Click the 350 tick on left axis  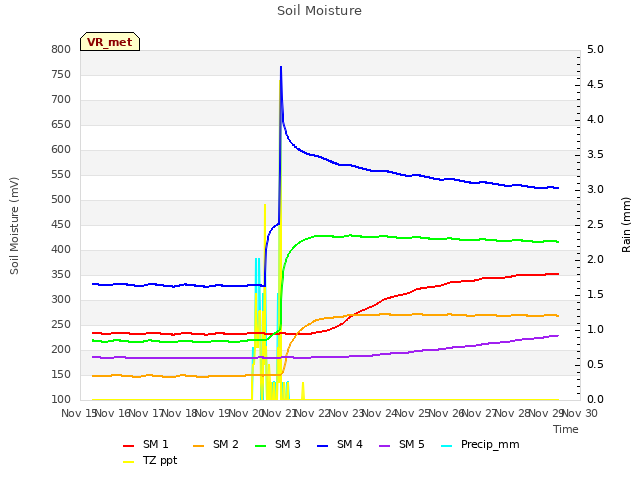[61, 275]
